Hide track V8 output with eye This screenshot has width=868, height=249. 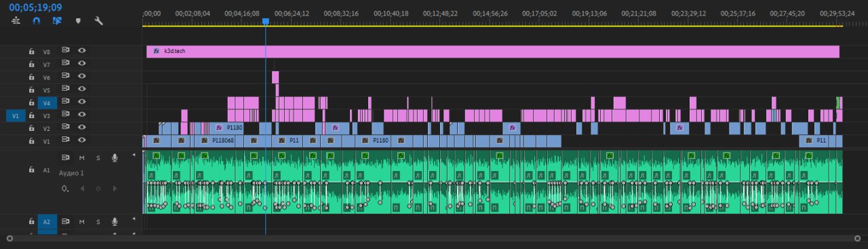pos(82,50)
